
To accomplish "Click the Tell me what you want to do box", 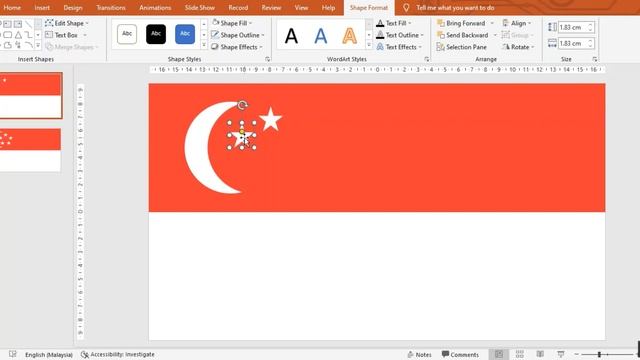I will [x=455, y=8].
